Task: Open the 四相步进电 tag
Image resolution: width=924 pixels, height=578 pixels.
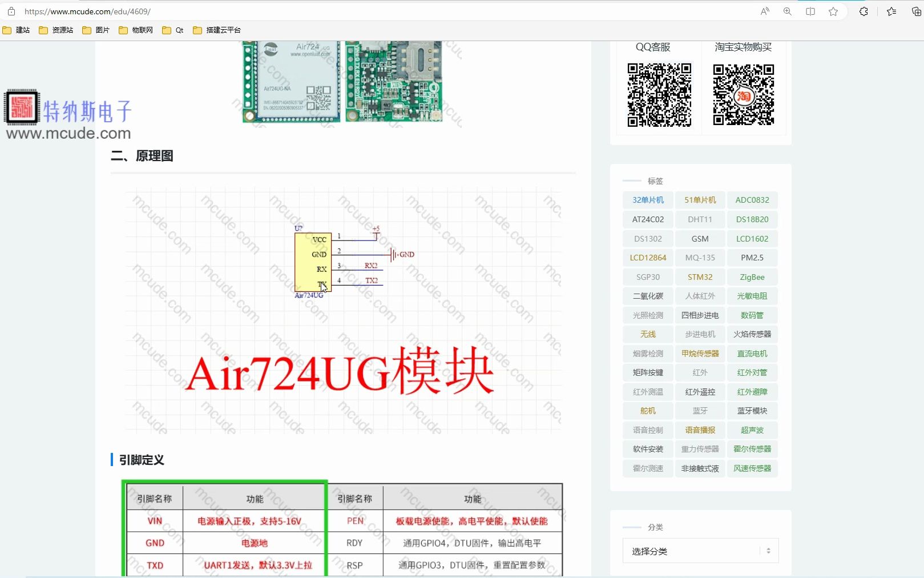Action: click(x=700, y=315)
